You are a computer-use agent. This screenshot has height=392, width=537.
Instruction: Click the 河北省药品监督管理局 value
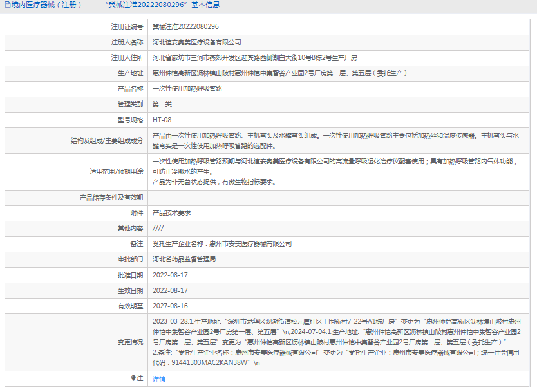click(184, 259)
